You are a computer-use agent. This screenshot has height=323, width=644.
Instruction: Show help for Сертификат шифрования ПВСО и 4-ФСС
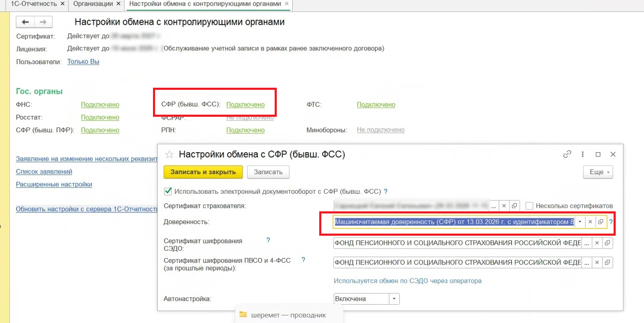303,260
